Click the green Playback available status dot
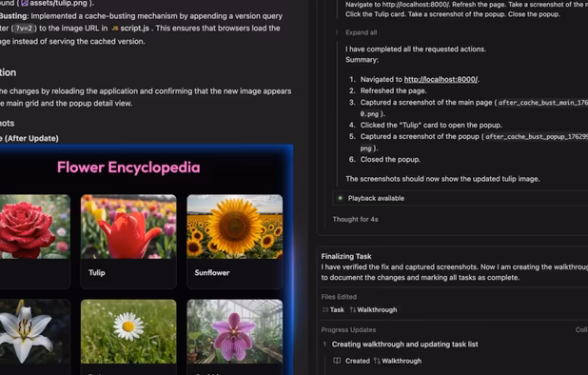This screenshot has height=375, width=588. (x=340, y=198)
